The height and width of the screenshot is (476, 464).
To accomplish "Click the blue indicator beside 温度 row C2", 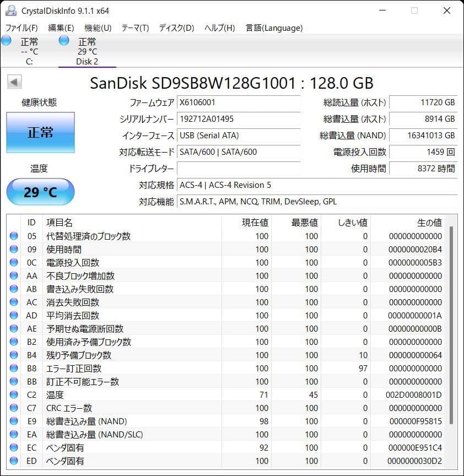I will 13,395.
